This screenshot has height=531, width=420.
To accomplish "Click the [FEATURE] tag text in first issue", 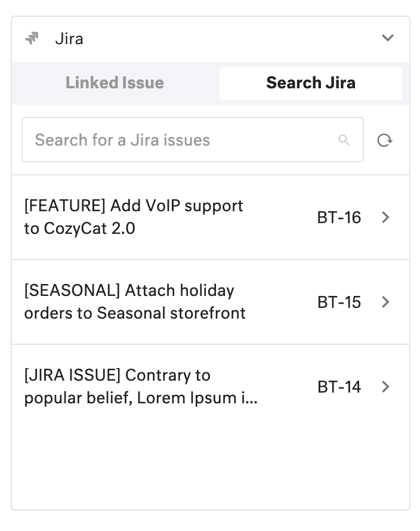I will point(65,206).
